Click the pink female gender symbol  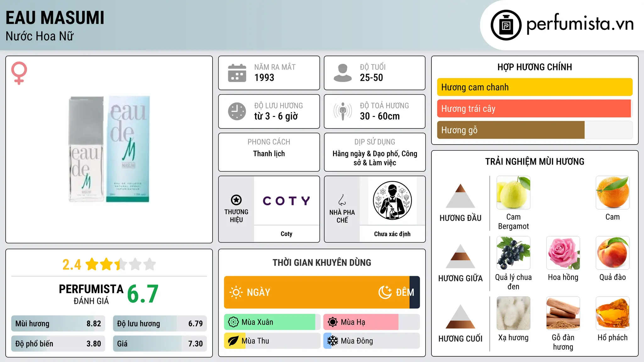(19, 73)
